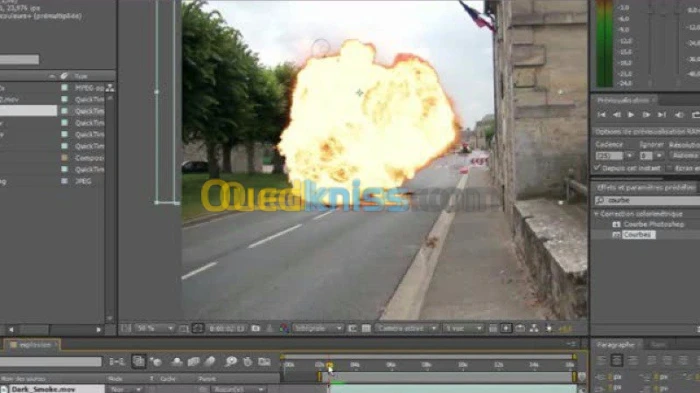The width and height of the screenshot is (700, 393).
Task: Switch to the 'Effets et paramètres prédéfinis' tab
Action: coord(646,188)
